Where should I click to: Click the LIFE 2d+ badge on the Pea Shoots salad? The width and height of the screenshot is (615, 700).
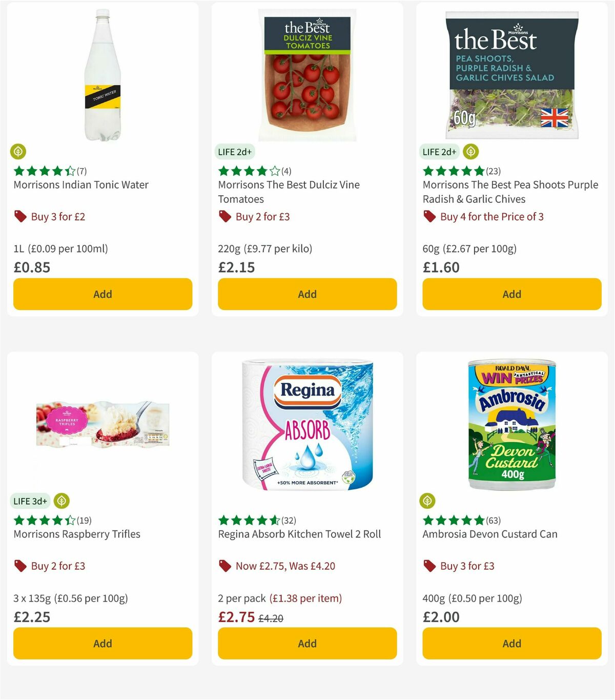(439, 152)
